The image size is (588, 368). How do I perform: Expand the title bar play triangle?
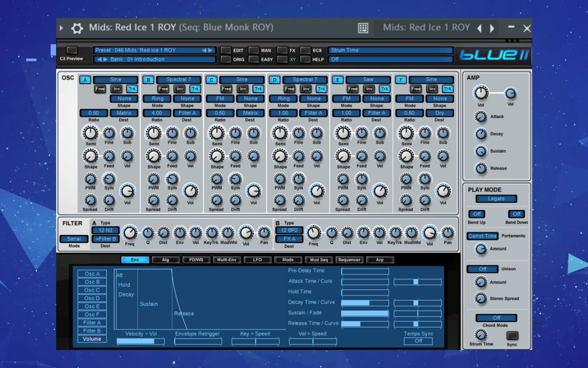[61, 28]
